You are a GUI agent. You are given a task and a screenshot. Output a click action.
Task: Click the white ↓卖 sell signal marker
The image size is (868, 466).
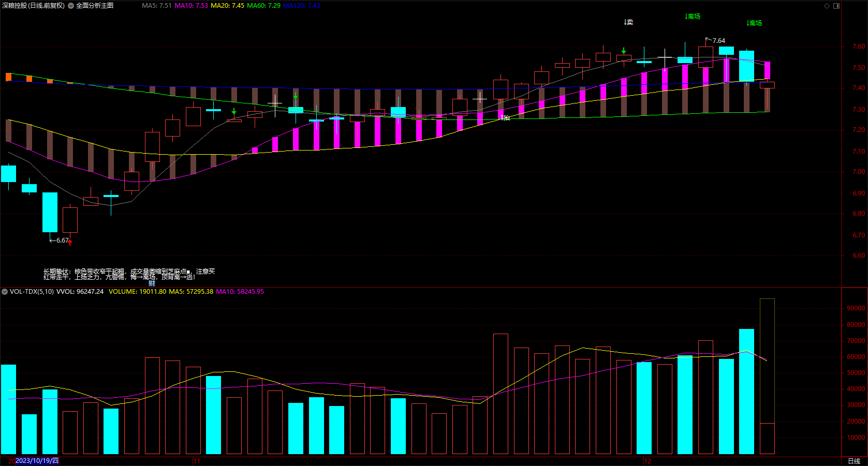pos(628,22)
